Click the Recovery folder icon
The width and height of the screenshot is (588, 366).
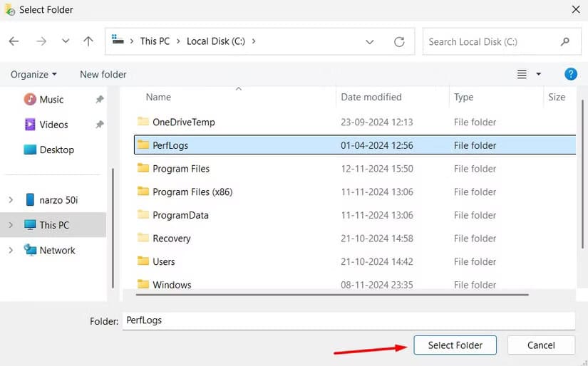pyautogui.click(x=143, y=237)
